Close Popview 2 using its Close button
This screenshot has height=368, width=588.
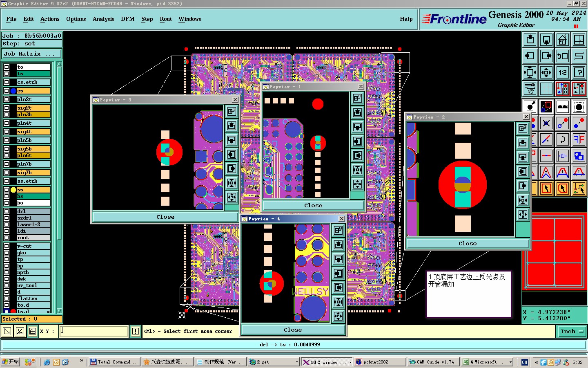(468, 243)
